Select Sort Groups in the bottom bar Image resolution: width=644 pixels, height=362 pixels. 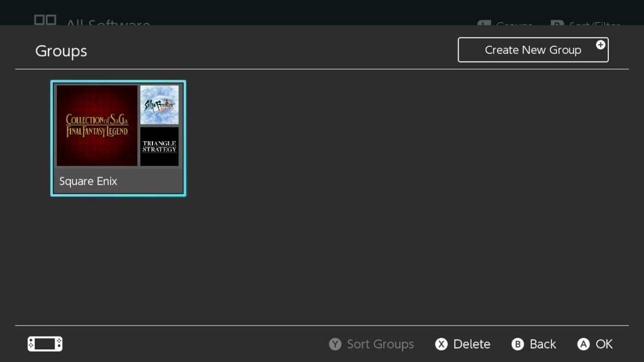tap(380, 344)
